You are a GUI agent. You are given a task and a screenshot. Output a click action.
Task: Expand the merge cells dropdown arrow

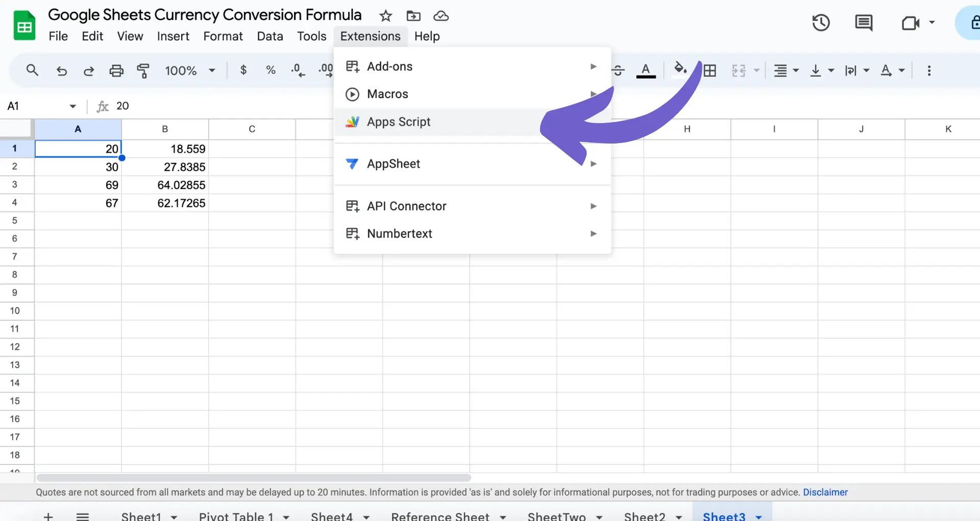click(756, 70)
